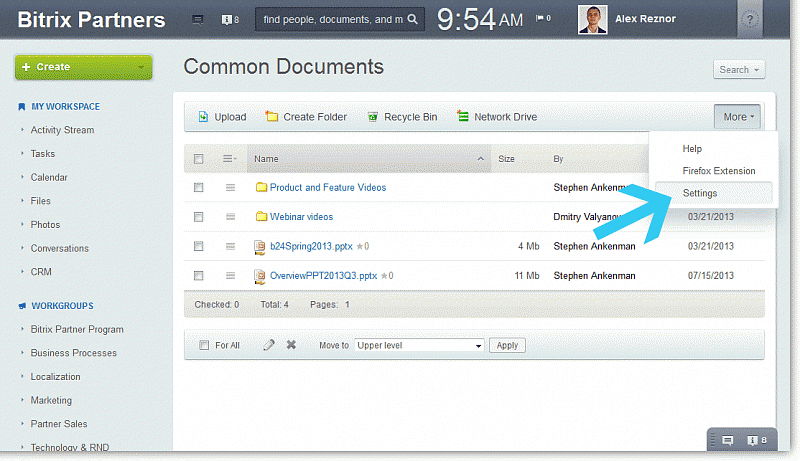
Task: Open the Search dropdown
Action: 739,70
